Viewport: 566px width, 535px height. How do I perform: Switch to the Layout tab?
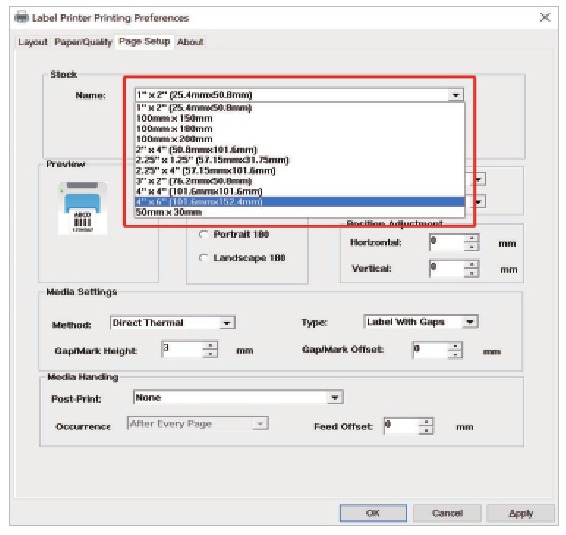[x=33, y=42]
